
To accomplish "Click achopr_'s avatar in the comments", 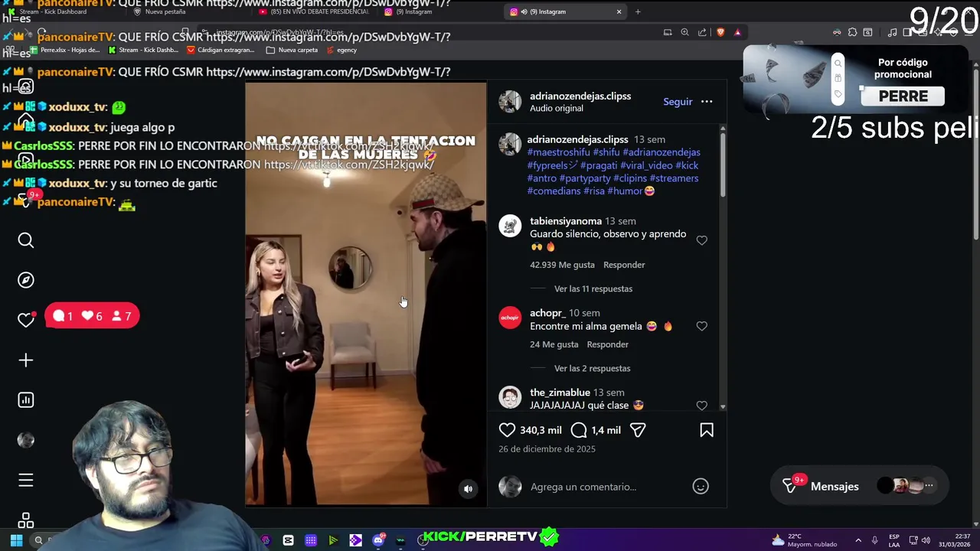I will [510, 318].
